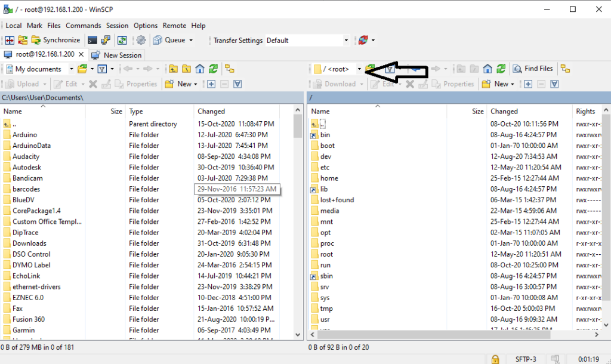
Task: Click the session color icon in main toolbar
Action: click(363, 40)
